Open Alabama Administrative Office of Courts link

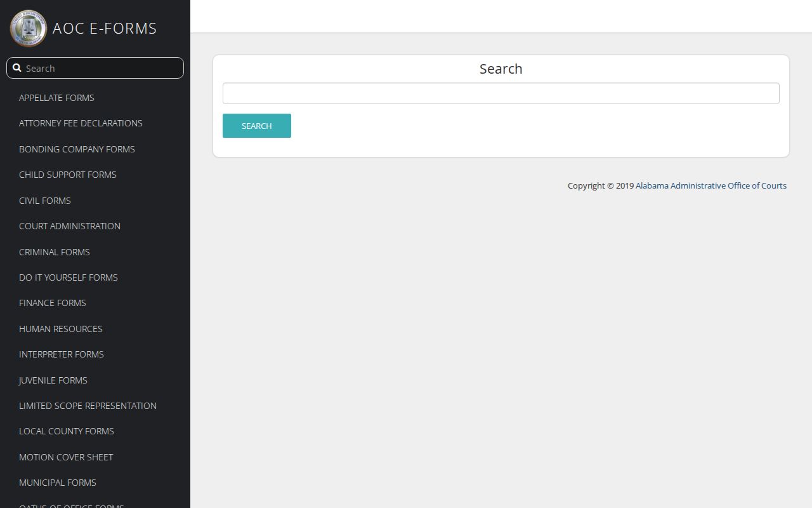point(711,185)
